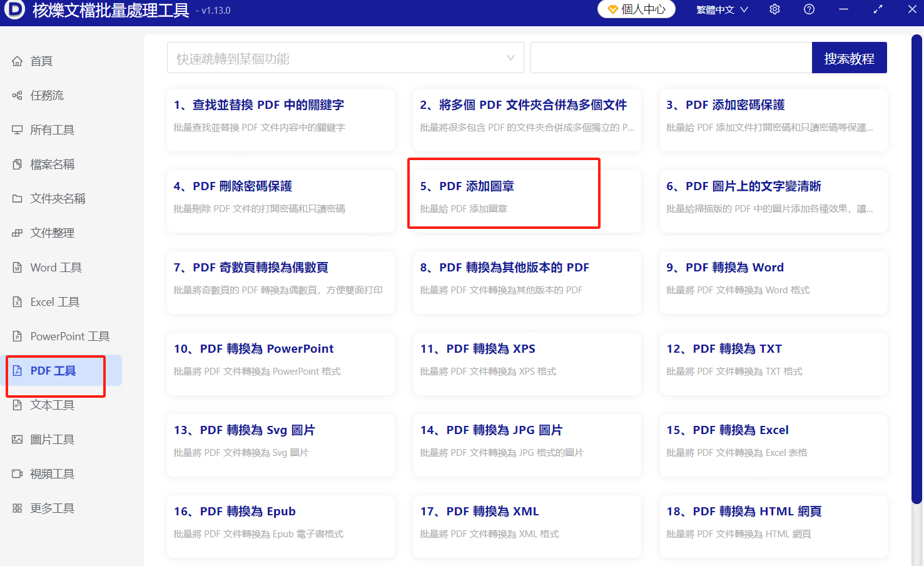Open the 任務流 (workflow) sidebar section
The width and height of the screenshot is (924, 566).
pos(48,95)
